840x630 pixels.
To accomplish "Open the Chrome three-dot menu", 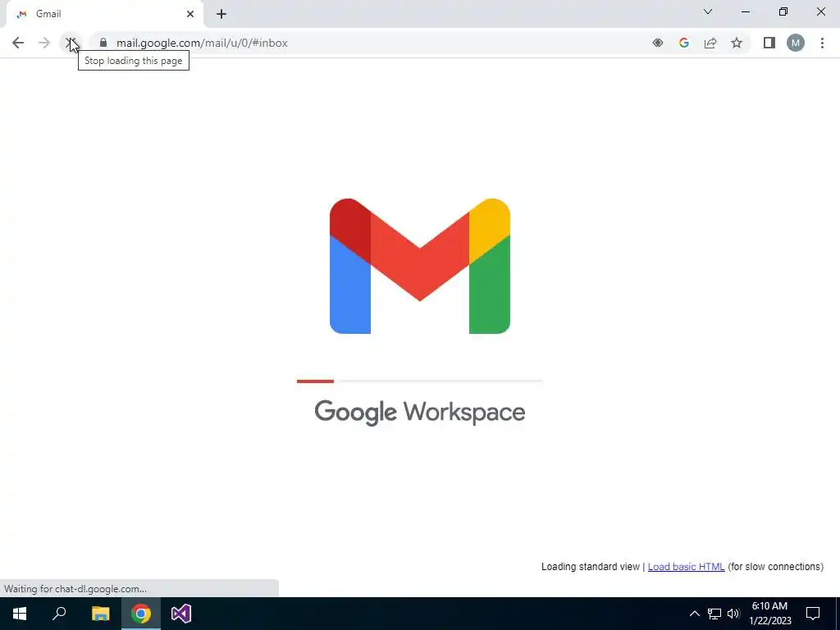I will 822,43.
